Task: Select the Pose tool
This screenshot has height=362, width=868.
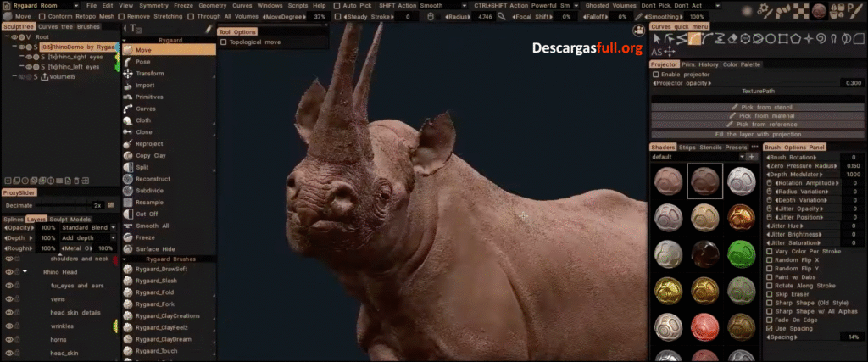Action: [143, 62]
